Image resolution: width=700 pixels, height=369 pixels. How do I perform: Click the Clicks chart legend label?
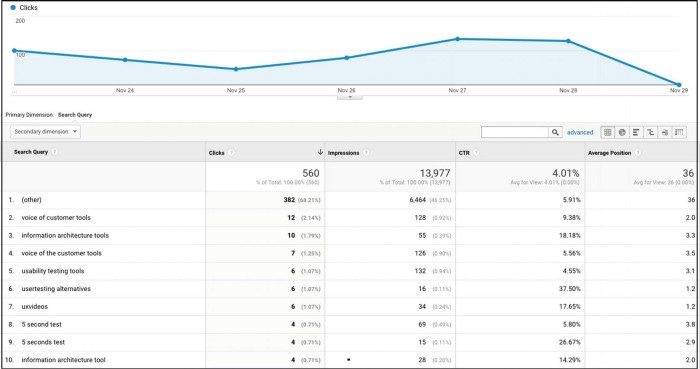(x=29, y=8)
